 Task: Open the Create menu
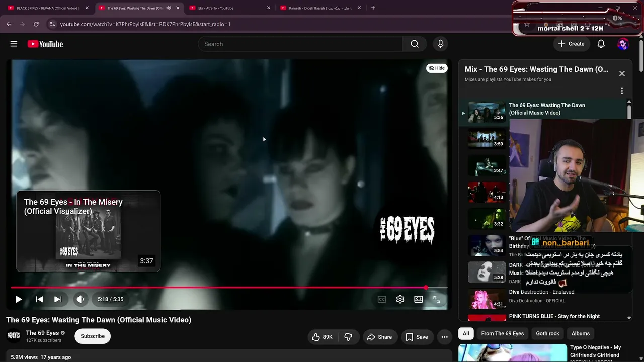click(571, 44)
